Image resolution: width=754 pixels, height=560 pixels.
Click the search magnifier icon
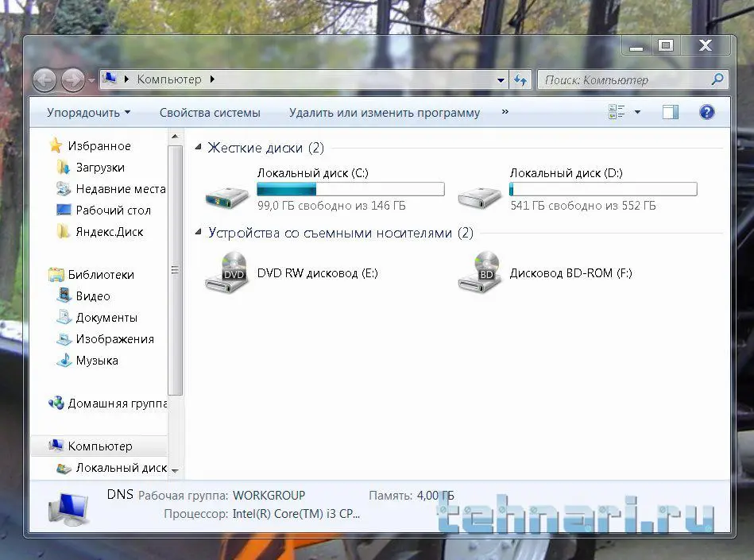[717, 79]
